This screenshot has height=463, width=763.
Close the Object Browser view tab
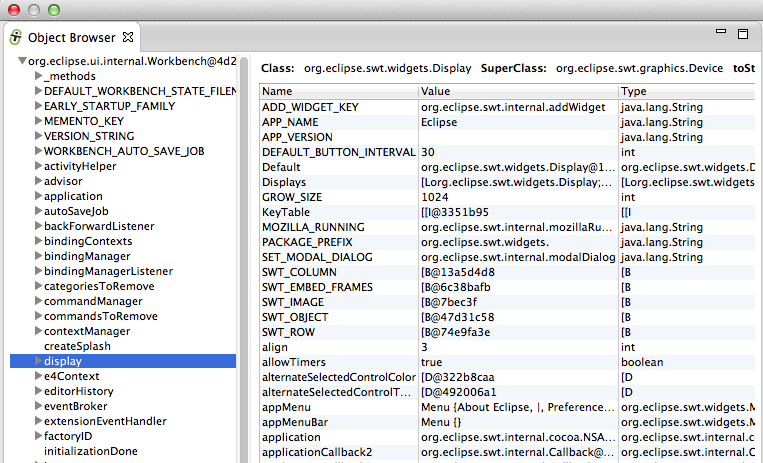point(128,37)
